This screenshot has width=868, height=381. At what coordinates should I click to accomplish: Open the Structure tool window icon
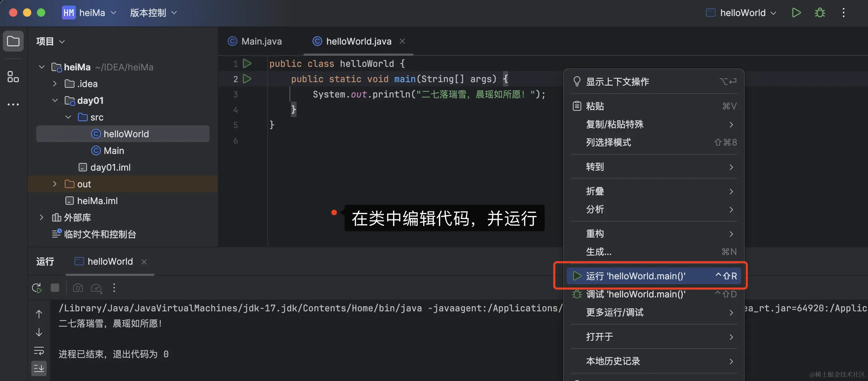click(13, 77)
